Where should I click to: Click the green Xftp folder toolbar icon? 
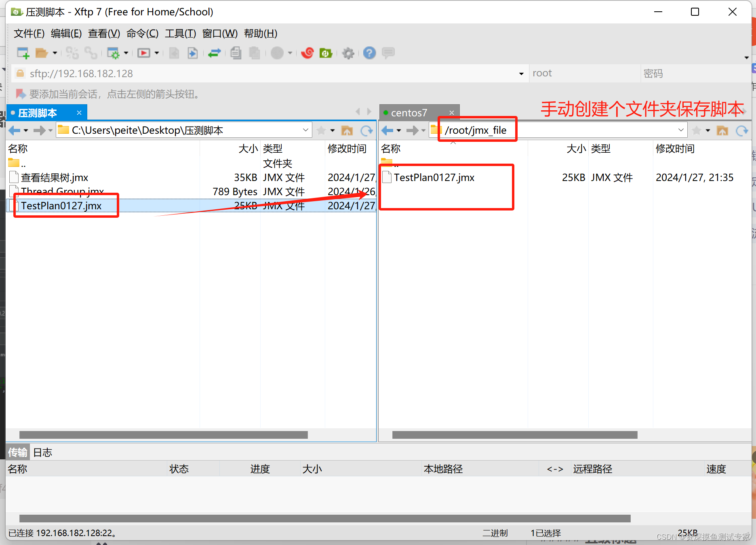326,53
